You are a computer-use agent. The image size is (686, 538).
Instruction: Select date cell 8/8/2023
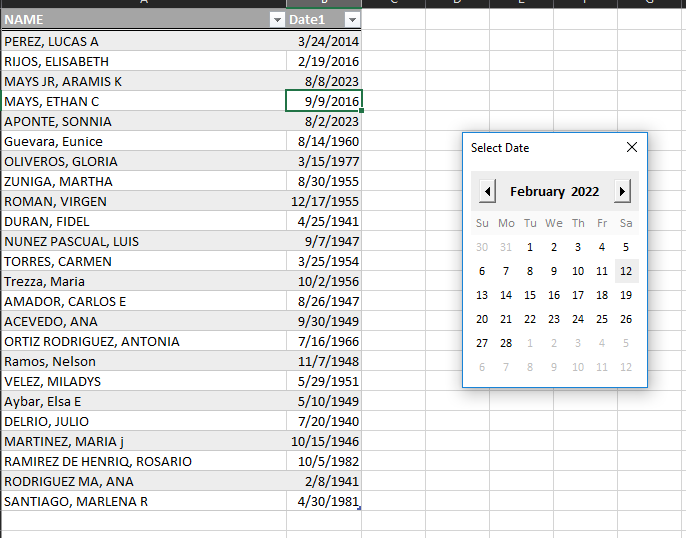324,82
